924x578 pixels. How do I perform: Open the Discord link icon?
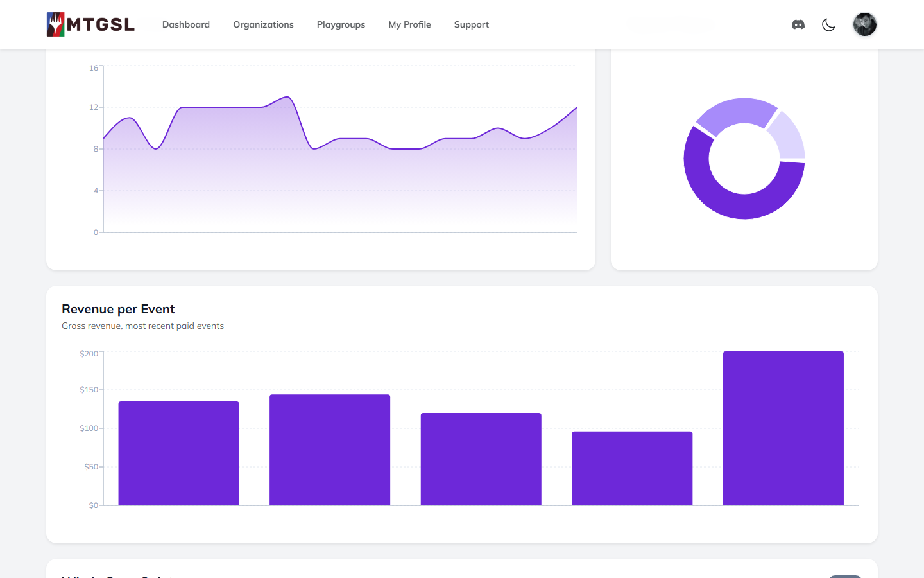coord(798,24)
